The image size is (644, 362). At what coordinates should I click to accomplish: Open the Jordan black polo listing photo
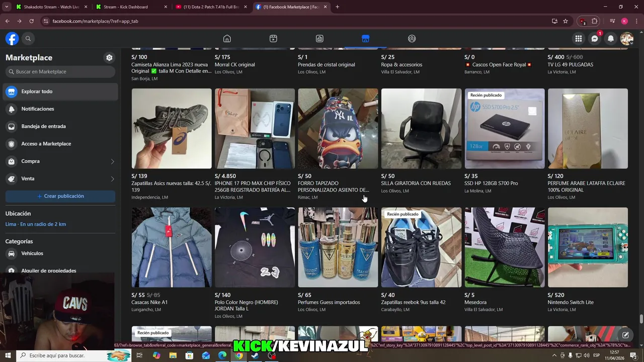255,247
